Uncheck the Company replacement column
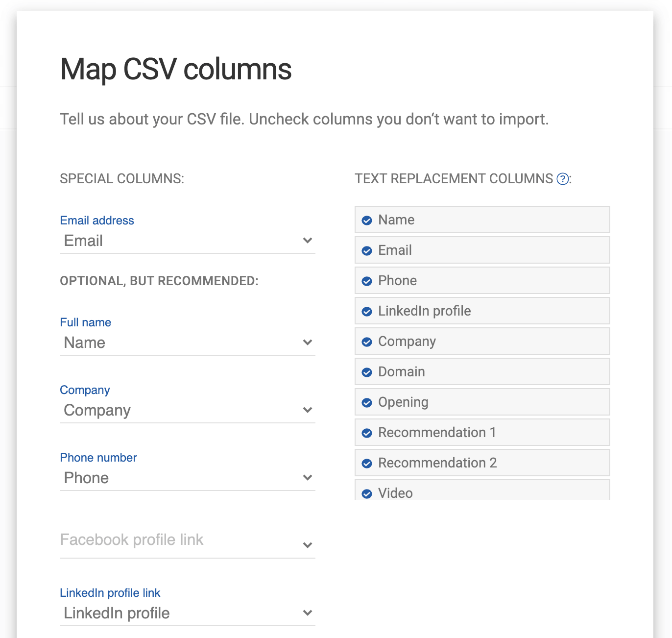672x638 pixels. pyautogui.click(x=367, y=342)
